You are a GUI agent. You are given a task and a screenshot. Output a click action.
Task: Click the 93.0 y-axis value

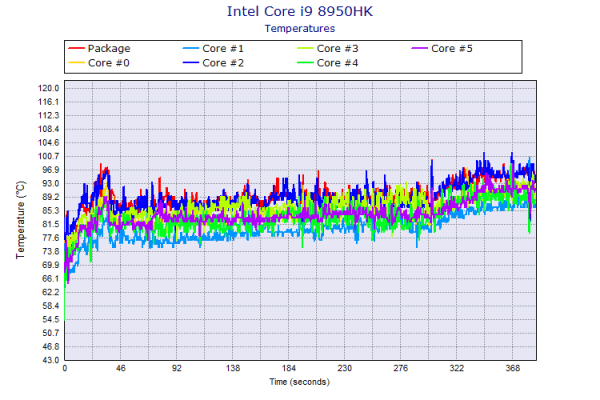(x=51, y=183)
